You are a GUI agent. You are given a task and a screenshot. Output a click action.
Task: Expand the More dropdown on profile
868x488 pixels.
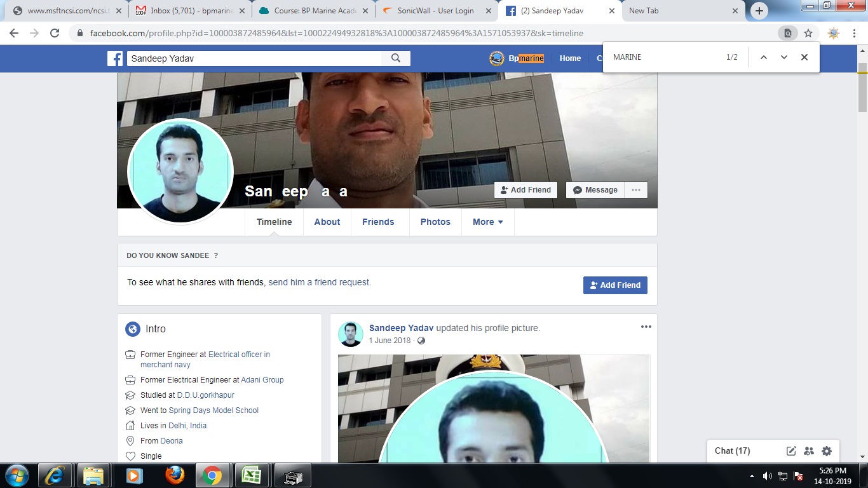coord(487,222)
